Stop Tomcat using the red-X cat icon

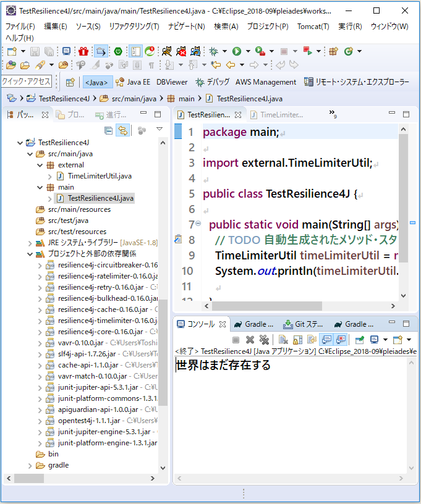tap(181, 51)
